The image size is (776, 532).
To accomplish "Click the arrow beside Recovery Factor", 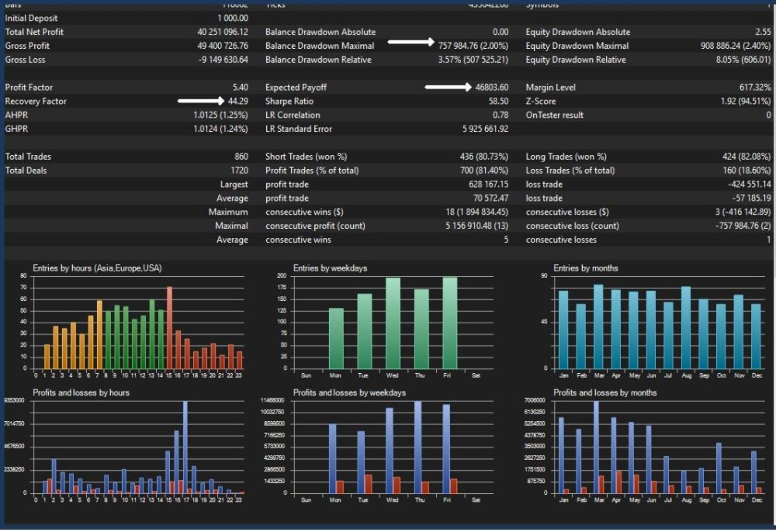I will (x=201, y=101).
